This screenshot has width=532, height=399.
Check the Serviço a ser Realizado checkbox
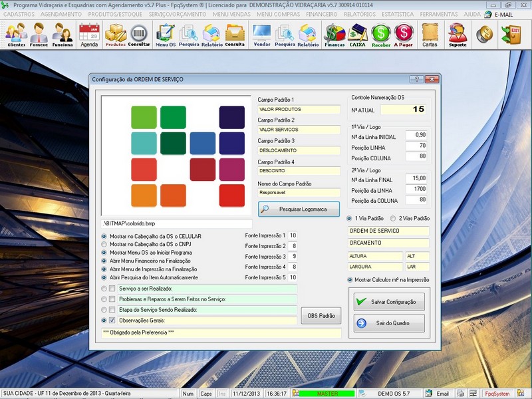tap(112, 289)
